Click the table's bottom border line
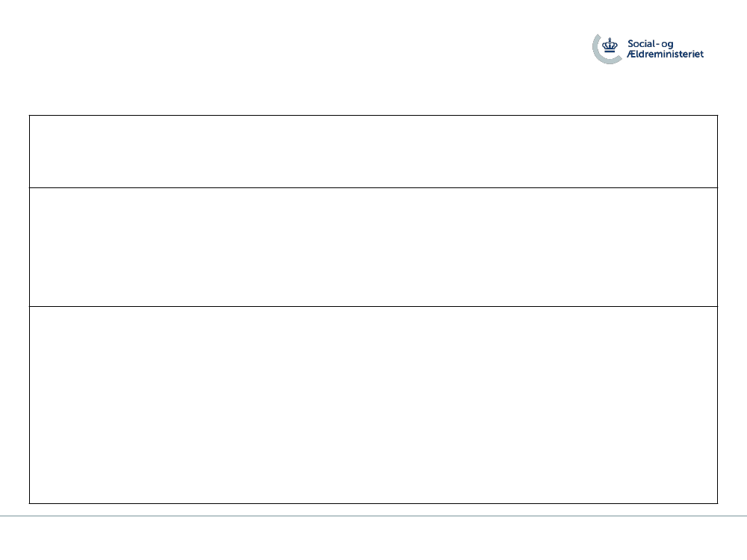Image resolution: width=747 pixels, height=560 pixels. point(373,503)
